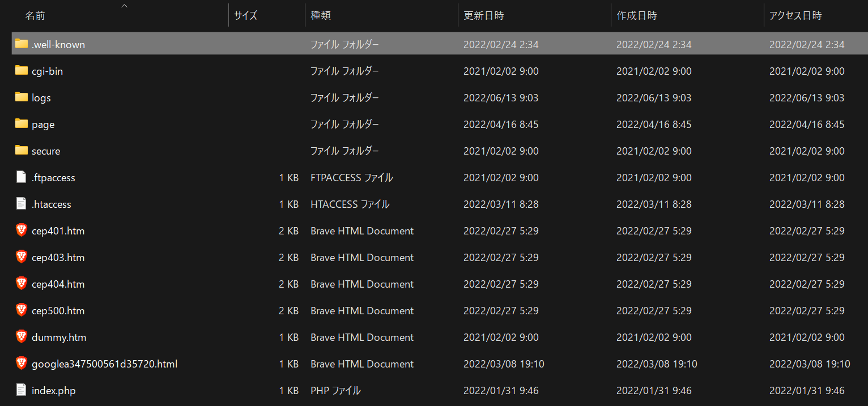
Task: Click the 2 KB size of cep401.htm
Action: pos(288,230)
